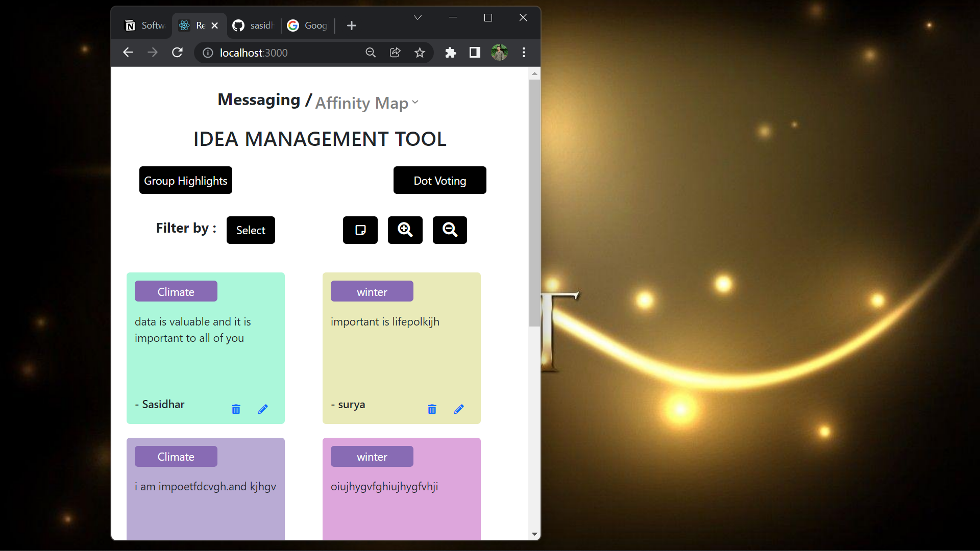Viewport: 980px width, 551px height.
Task: Delete surya's winter note with trash icon
Action: (x=432, y=409)
